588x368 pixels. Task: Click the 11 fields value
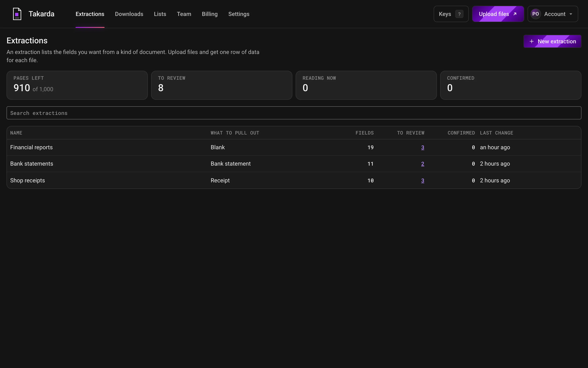[x=370, y=164]
